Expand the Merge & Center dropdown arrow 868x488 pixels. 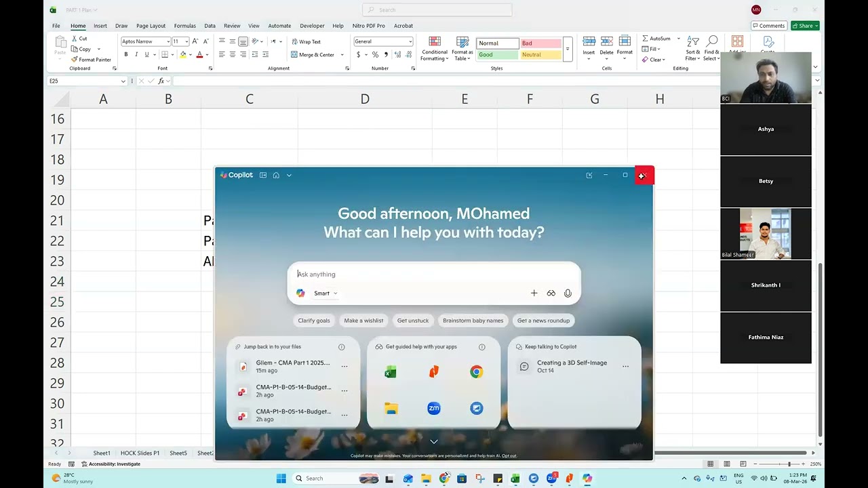coord(342,54)
